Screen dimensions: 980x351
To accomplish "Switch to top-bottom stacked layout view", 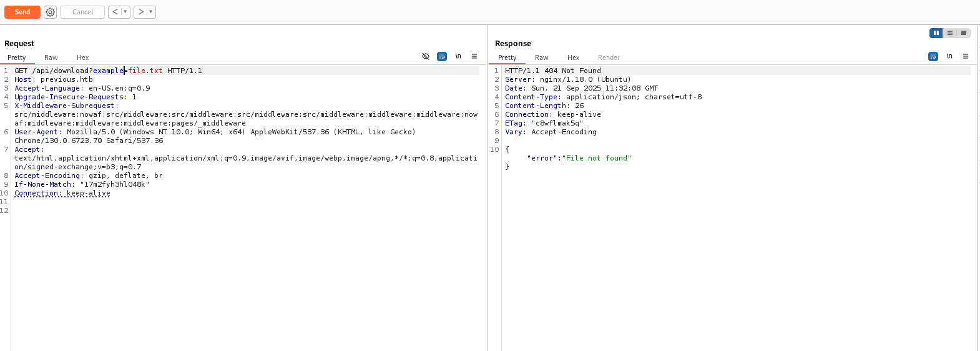I will [x=950, y=33].
